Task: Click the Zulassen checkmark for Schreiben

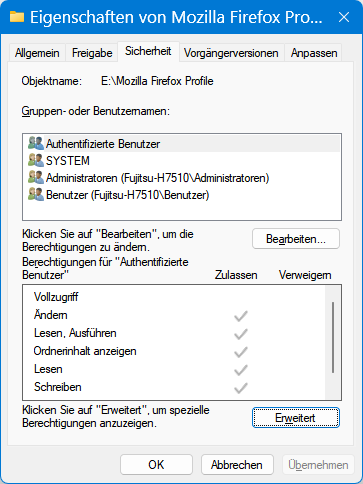Action: click(x=241, y=388)
